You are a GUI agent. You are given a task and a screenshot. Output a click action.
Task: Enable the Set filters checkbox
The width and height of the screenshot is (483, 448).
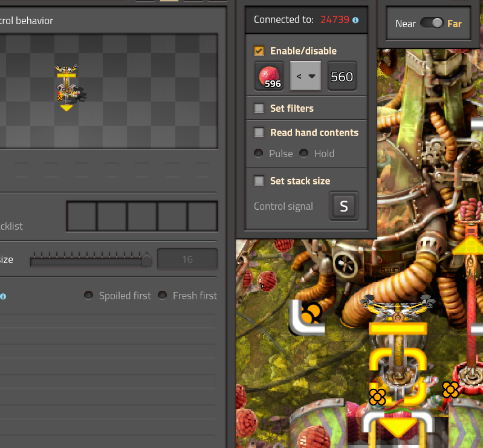(x=259, y=109)
